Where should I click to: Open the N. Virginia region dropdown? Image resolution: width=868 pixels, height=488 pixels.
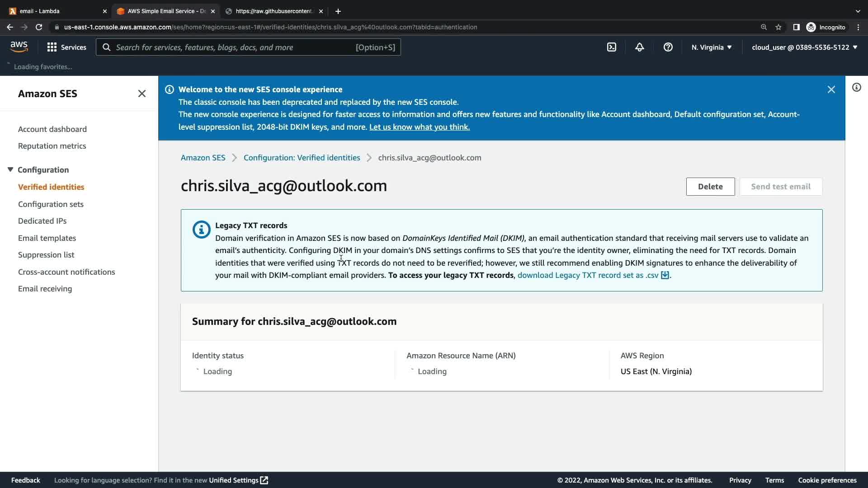point(711,47)
